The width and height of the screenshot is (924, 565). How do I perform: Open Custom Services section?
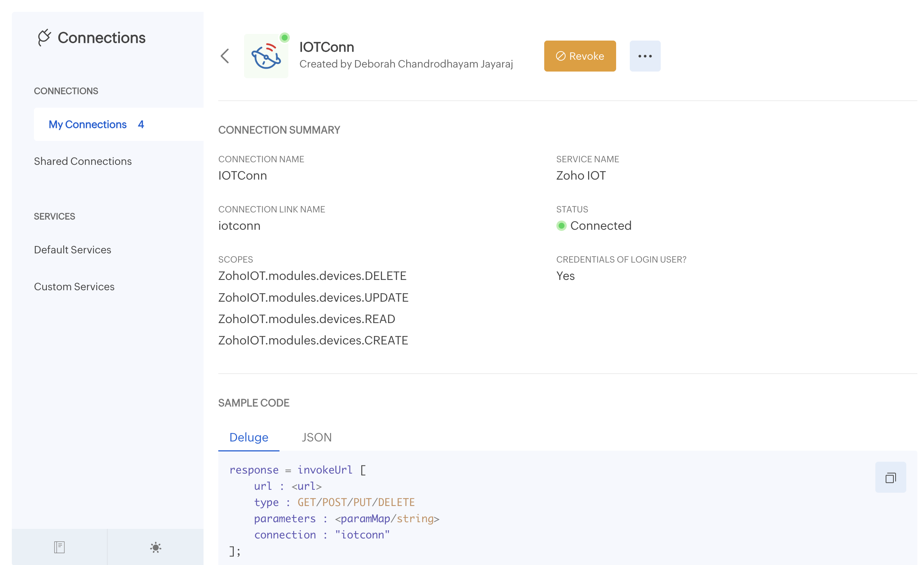[74, 287]
